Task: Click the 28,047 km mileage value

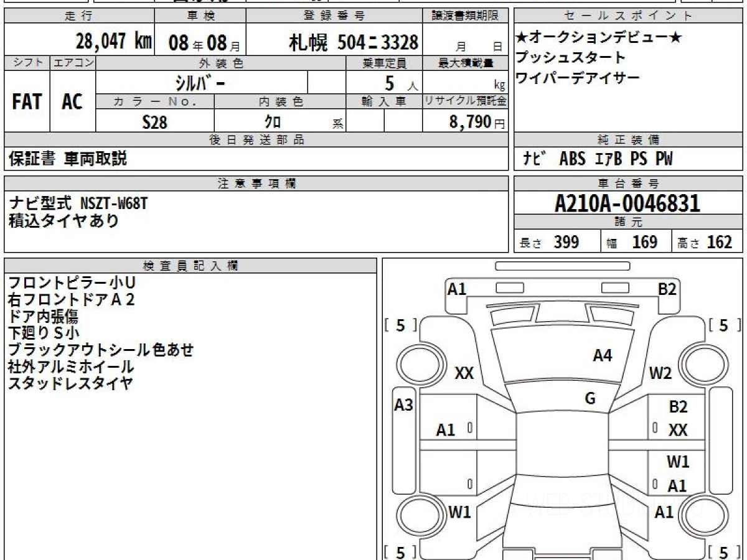Action: 114,42
